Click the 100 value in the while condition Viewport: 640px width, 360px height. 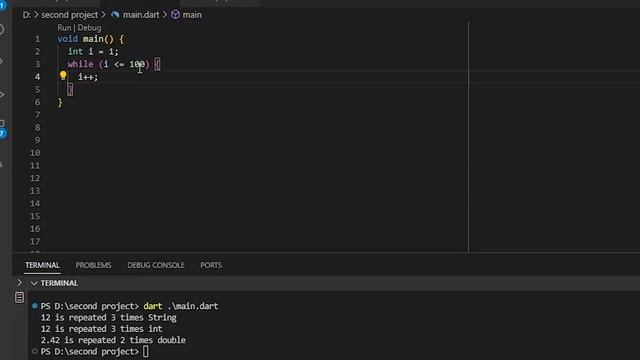(137, 64)
